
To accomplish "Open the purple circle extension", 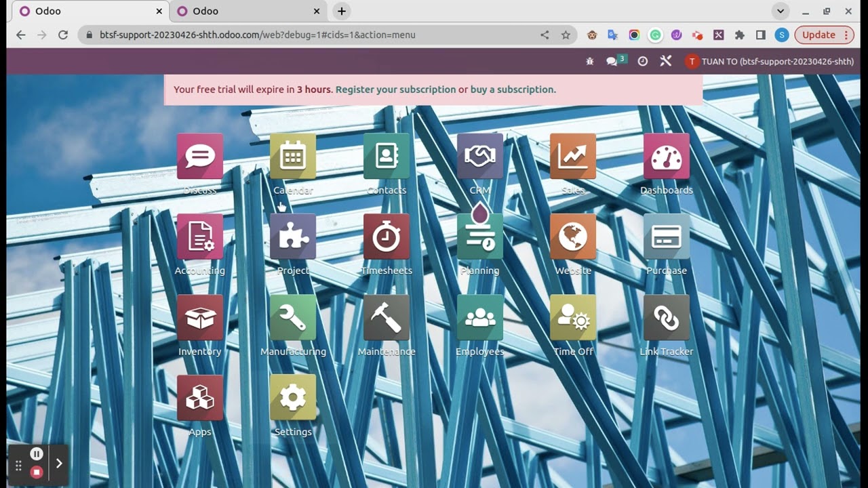I will tap(676, 35).
